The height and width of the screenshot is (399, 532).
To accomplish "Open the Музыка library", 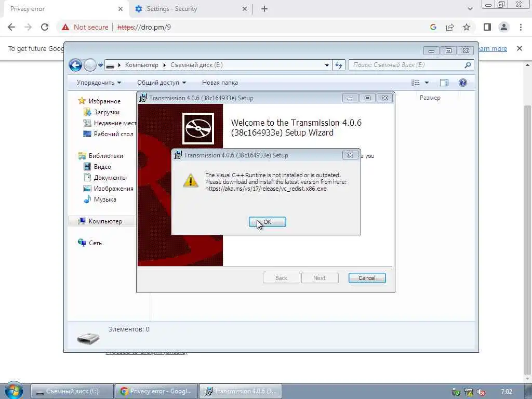I will pyautogui.click(x=105, y=199).
